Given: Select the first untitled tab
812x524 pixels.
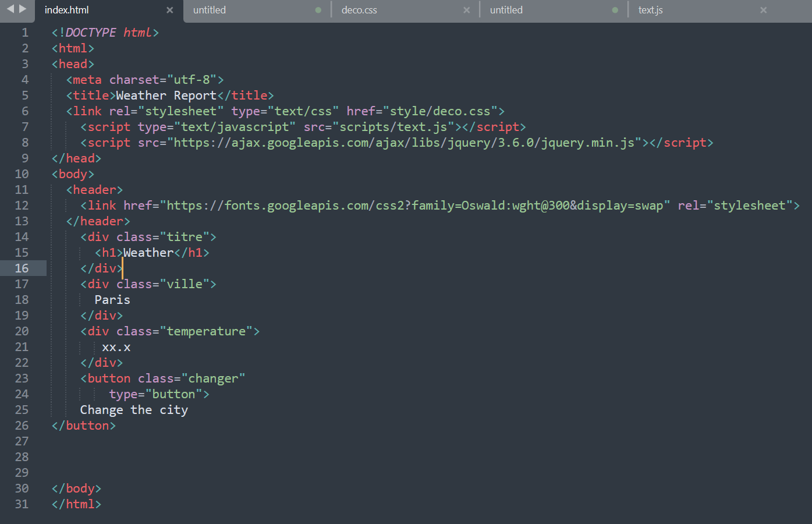Looking at the screenshot, I should click(209, 10).
